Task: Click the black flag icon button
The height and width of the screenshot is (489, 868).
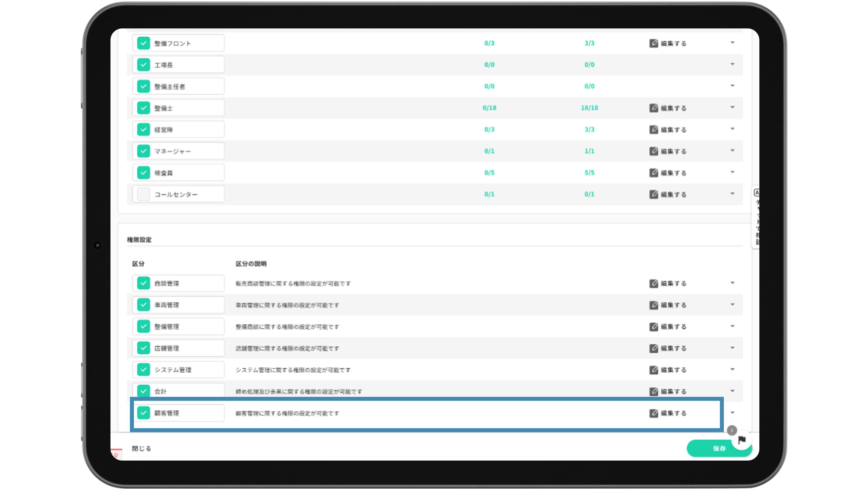Action: tap(742, 440)
